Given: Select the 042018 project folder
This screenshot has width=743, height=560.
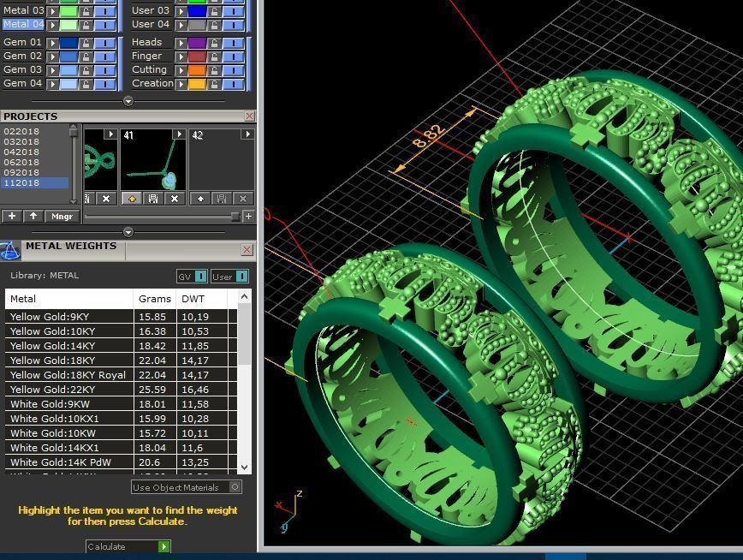Looking at the screenshot, I should coord(21,152).
